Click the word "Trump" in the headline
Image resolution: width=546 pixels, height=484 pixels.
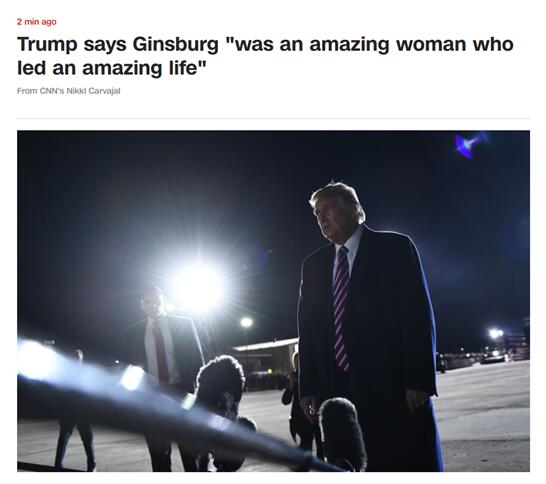click(x=47, y=45)
